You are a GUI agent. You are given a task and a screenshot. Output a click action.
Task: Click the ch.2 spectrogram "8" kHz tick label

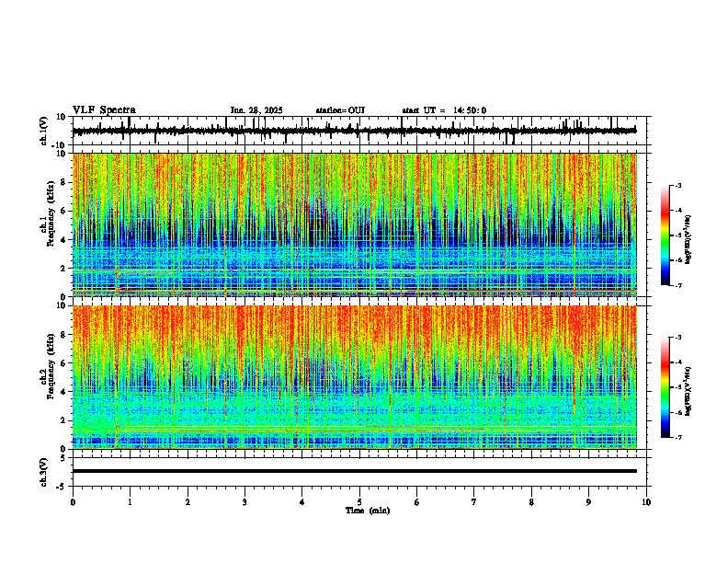coord(63,335)
